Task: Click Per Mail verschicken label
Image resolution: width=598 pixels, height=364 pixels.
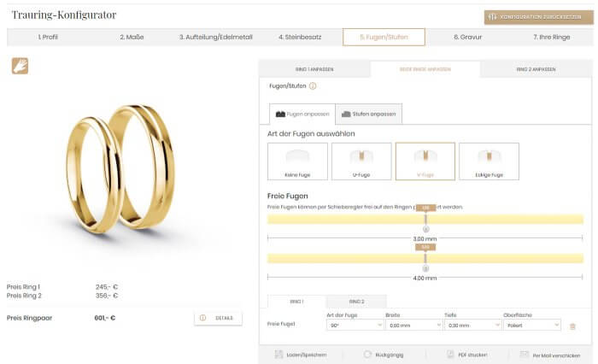Action: pyautogui.click(x=556, y=355)
